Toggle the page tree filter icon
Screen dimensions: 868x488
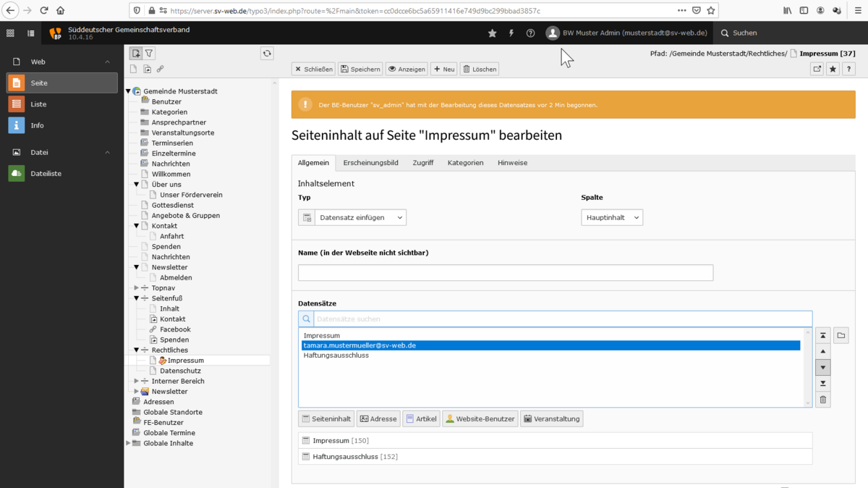(x=149, y=54)
